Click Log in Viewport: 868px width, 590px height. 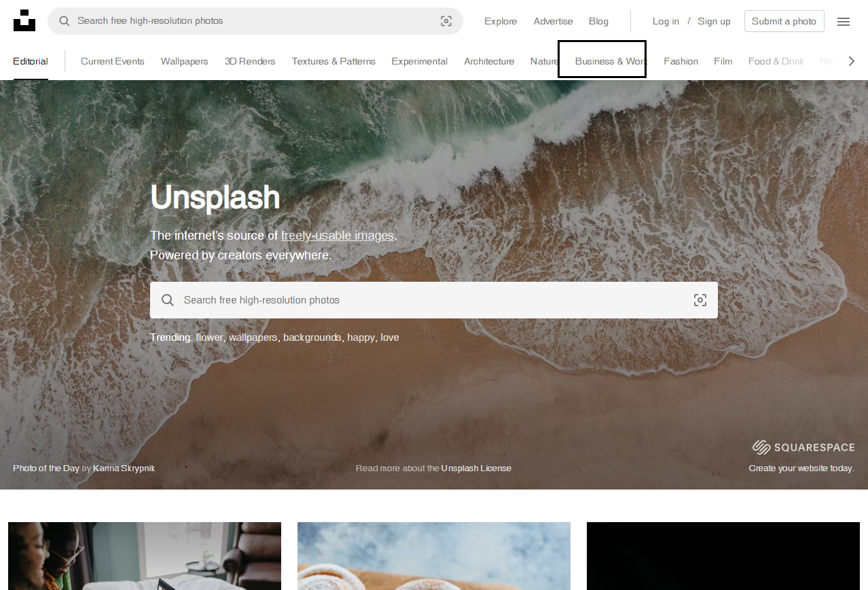click(666, 21)
